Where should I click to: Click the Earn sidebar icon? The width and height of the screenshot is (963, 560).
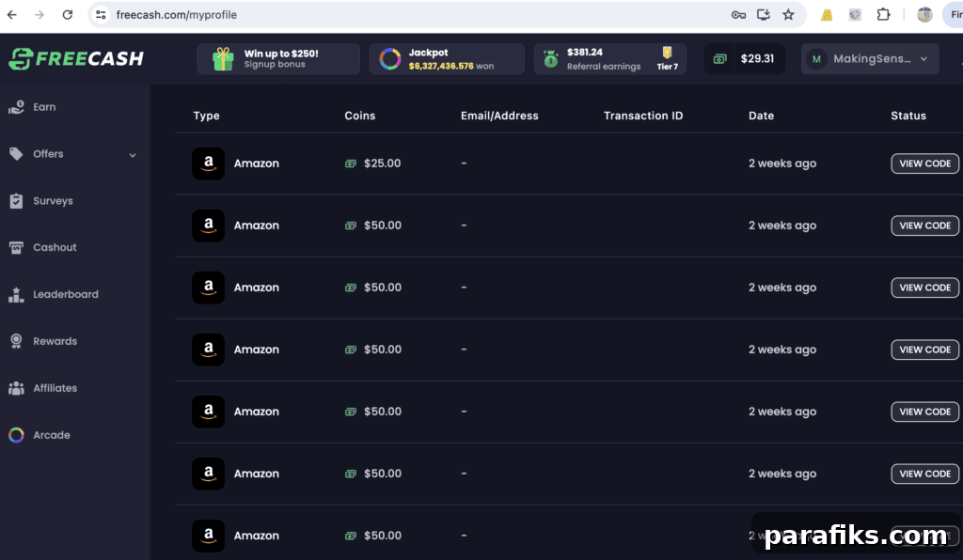pos(16,107)
